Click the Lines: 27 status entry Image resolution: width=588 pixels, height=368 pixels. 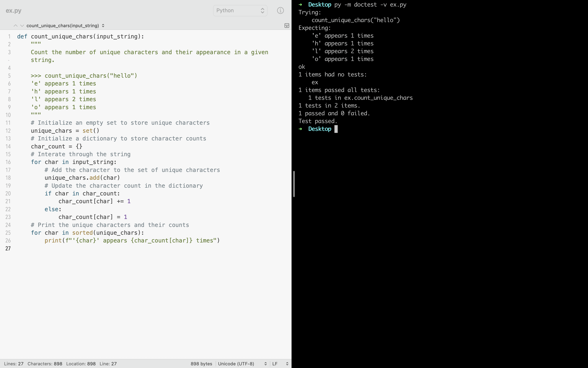pos(14,364)
